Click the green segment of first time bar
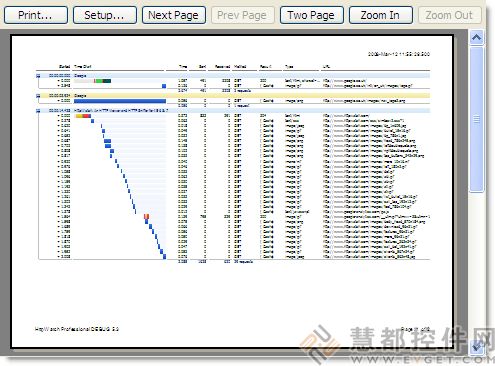Viewport: 495px width, 366px height. click(x=99, y=81)
